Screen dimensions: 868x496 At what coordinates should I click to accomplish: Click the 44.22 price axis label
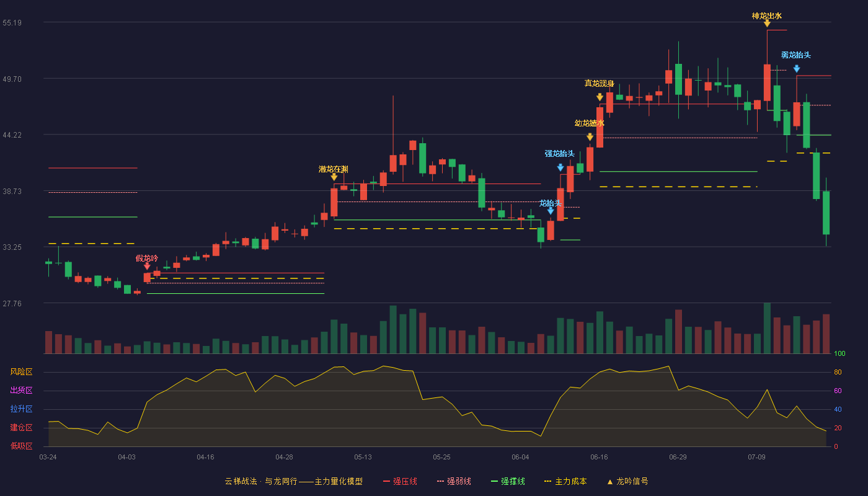pos(12,135)
